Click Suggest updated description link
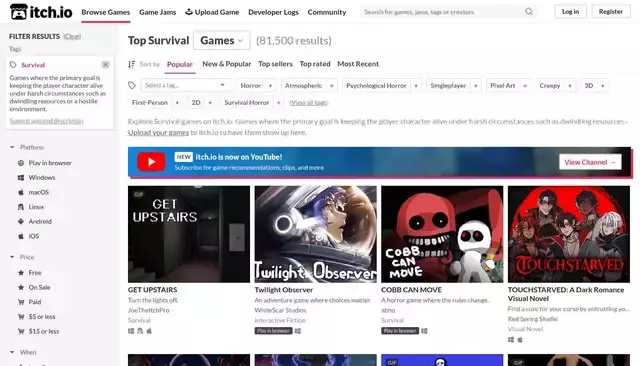 (x=46, y=121)
